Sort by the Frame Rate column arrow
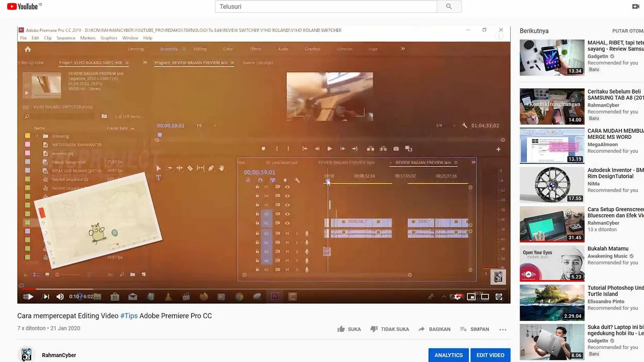Screen dimensions: 644x362 (132, 129)
